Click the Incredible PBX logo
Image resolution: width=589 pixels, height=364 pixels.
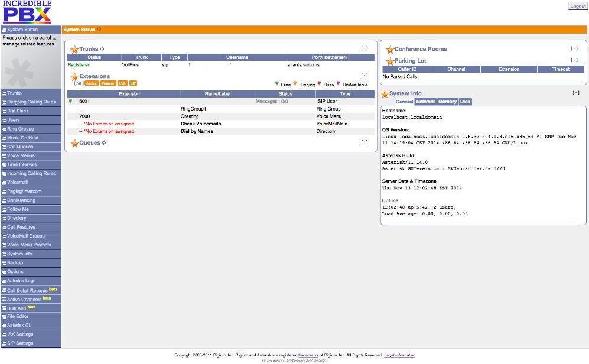(27, 12)
